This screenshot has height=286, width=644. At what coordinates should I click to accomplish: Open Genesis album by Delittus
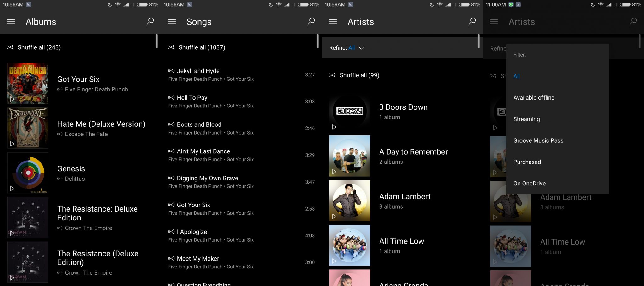click(71, 169)
